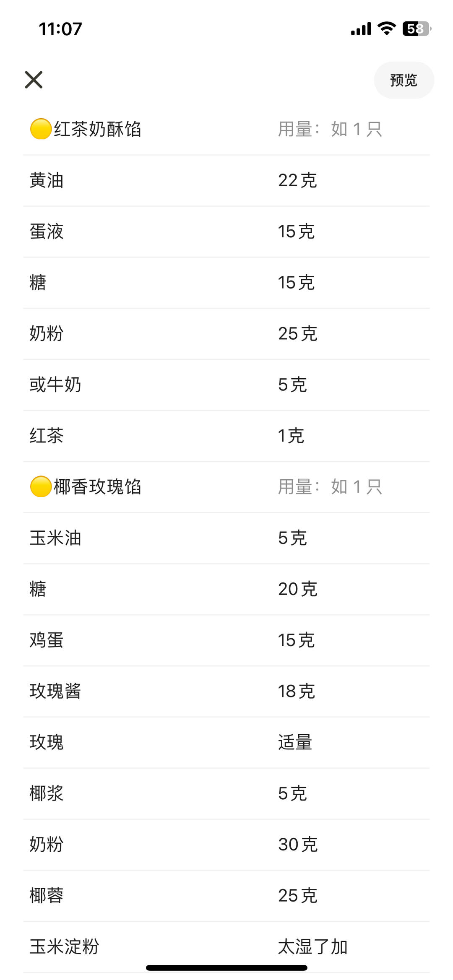Edit the 或牛奶 ingredient name
Image resolution: width=453 pixels, height=980 pixels.
pyautogui.click(x=55, y=385)
